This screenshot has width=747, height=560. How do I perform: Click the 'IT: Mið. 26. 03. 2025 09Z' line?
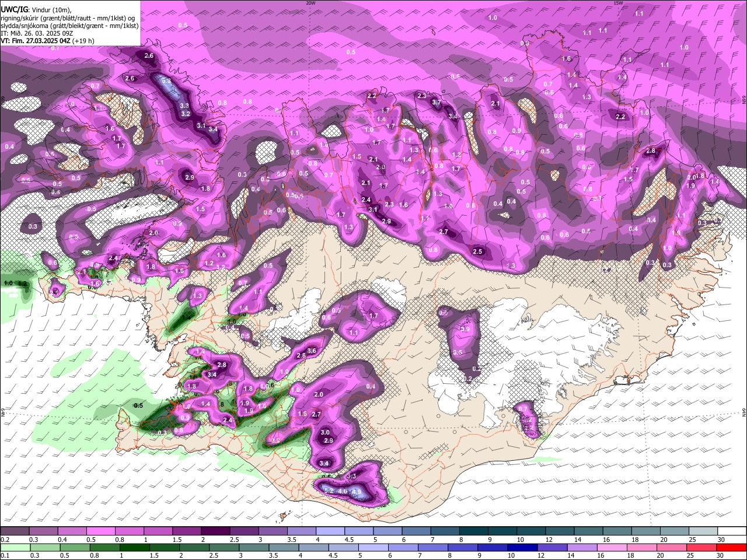(x=36, y=33)
